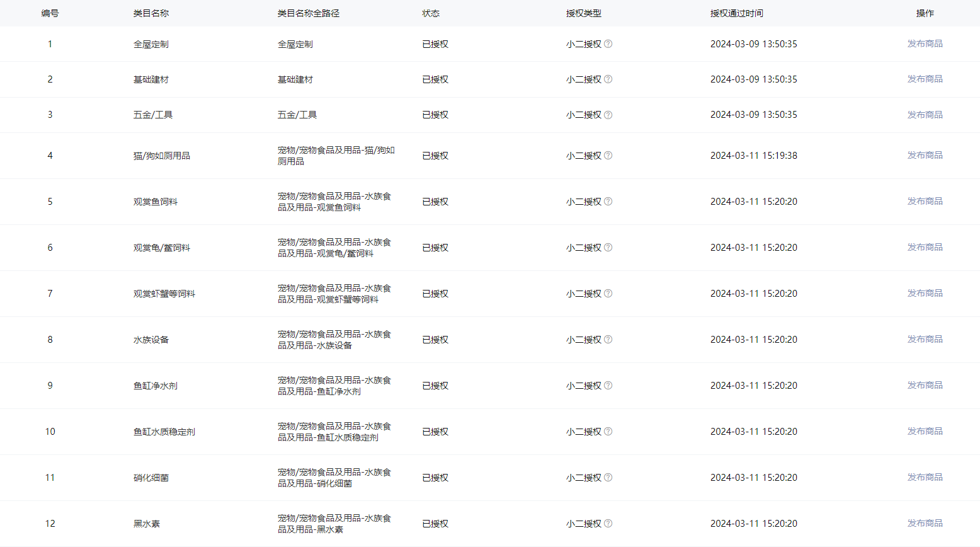Open 发布商品 for 观赏虾蟹等饲料
The image size is (980, 547).
click(925, 293)
